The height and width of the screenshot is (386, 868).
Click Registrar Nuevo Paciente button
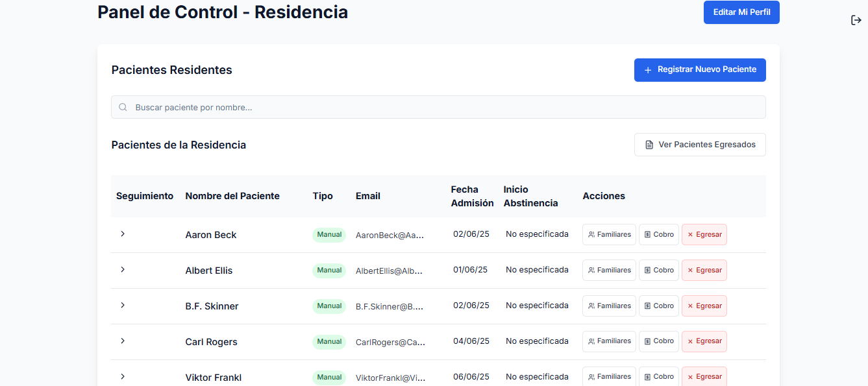pyautogui.click(x=700, y=69)
